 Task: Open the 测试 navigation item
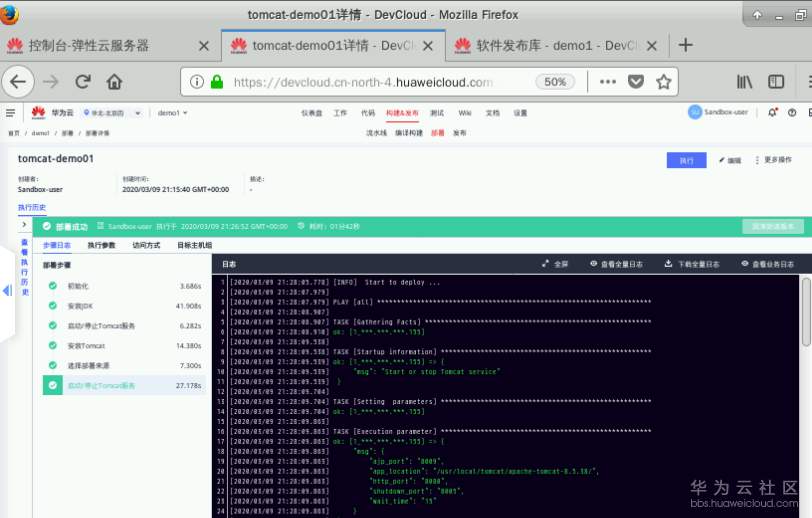pyautogui.click(x=437, y=113)
